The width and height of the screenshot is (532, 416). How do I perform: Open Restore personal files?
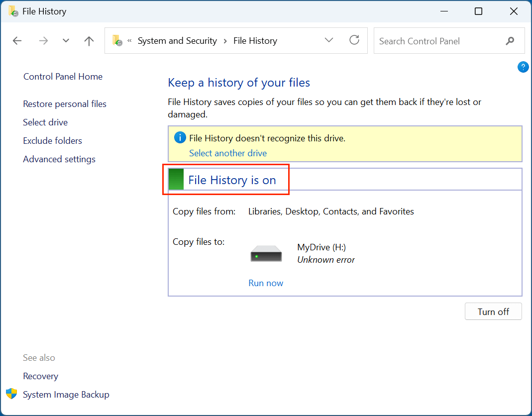coord(65,104)
